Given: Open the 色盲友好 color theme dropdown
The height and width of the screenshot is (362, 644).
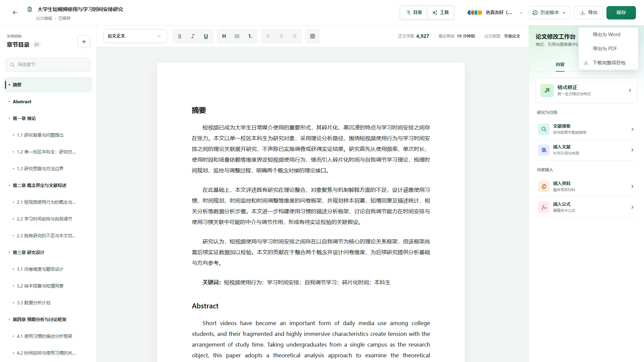Looking at the screenshot, I should 495,13.
